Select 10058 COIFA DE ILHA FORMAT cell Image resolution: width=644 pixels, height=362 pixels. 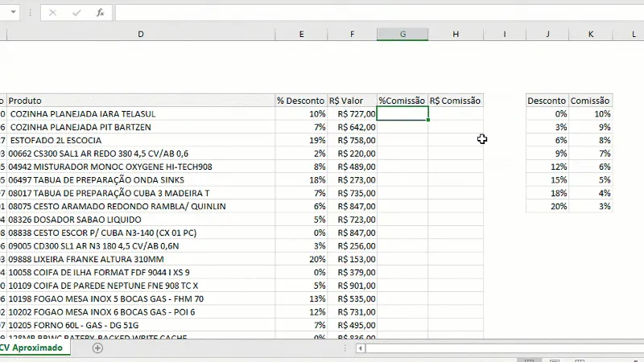click(141, 273)
